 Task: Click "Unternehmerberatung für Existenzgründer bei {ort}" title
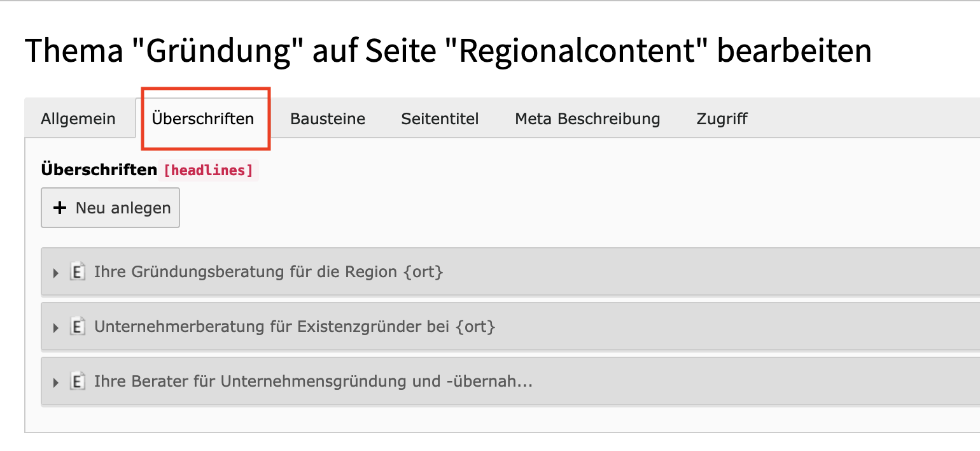295,327
